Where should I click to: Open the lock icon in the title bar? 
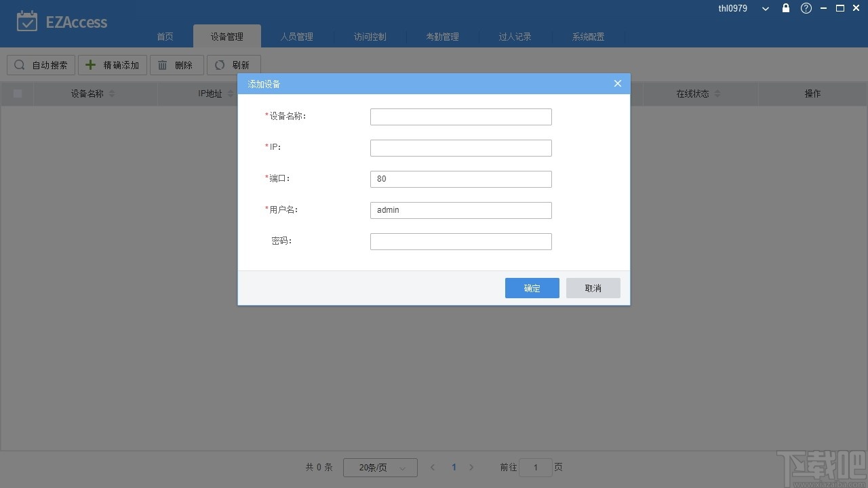click(x=785, y=8)
